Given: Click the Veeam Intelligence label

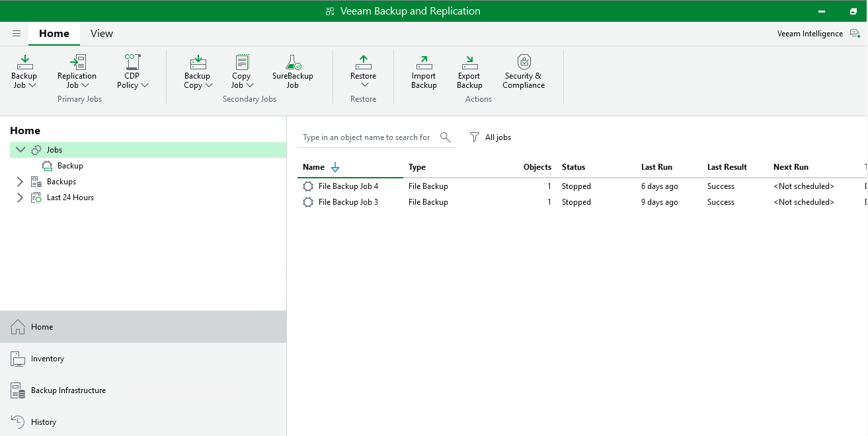Looking at the screenshot, I should [x=810, y=34].
